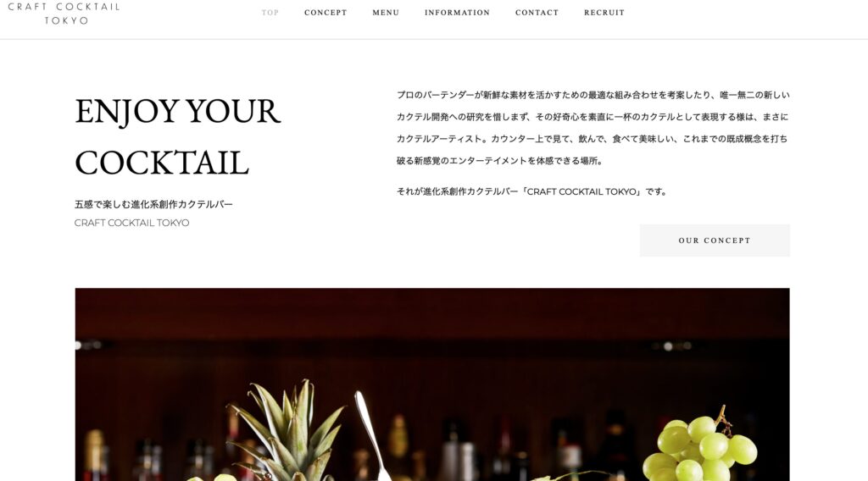Click the green grapes in photo

pyautogui.click(x=699, y=447)
